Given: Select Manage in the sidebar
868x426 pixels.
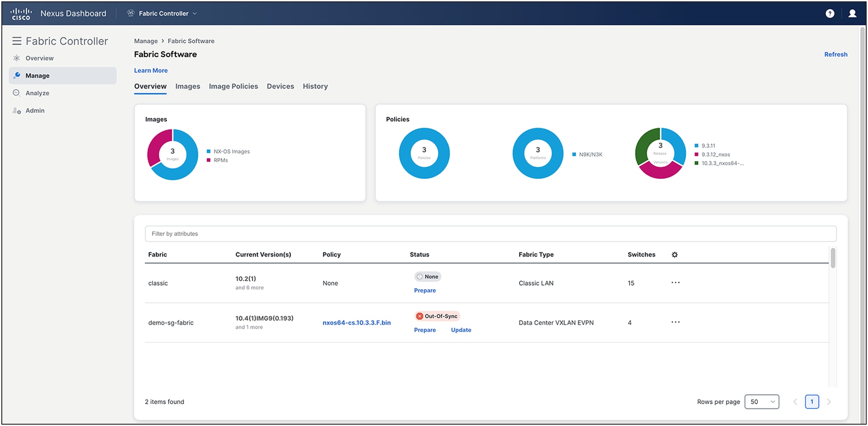Looking at the screenshot, I should coord(63,76).
